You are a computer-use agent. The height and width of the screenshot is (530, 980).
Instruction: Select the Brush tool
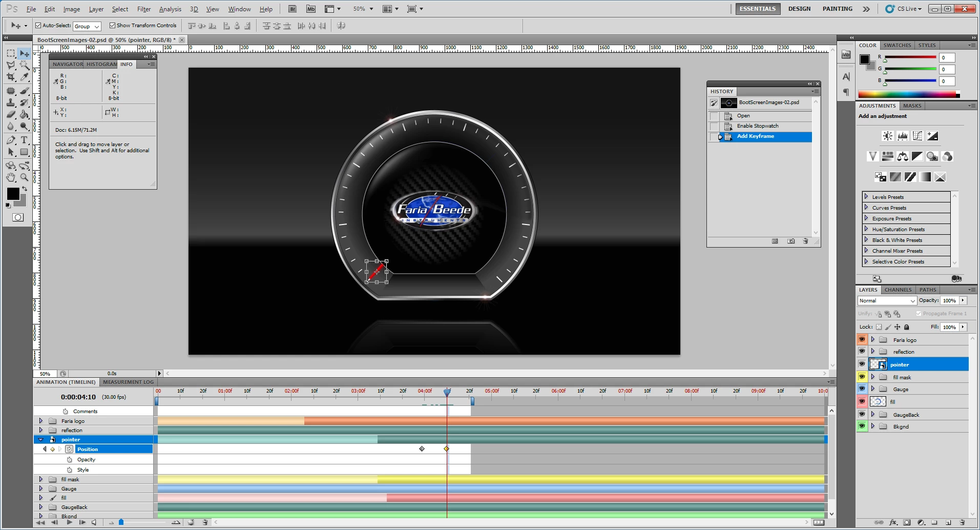click(x=24, y=91)
